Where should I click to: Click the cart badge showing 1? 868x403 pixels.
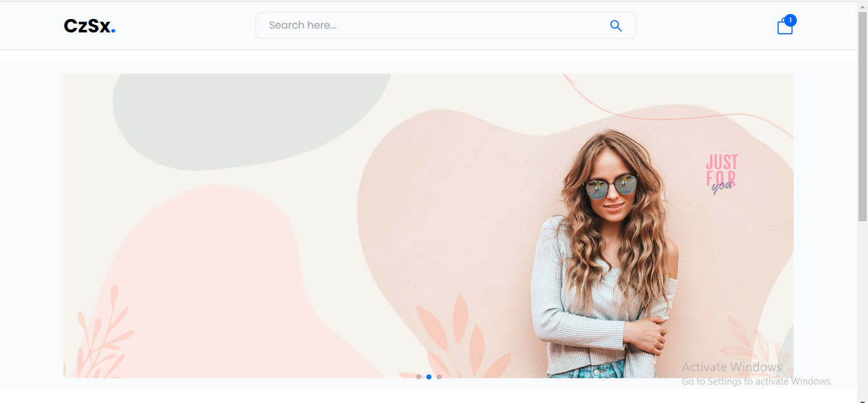pos(790,20)
